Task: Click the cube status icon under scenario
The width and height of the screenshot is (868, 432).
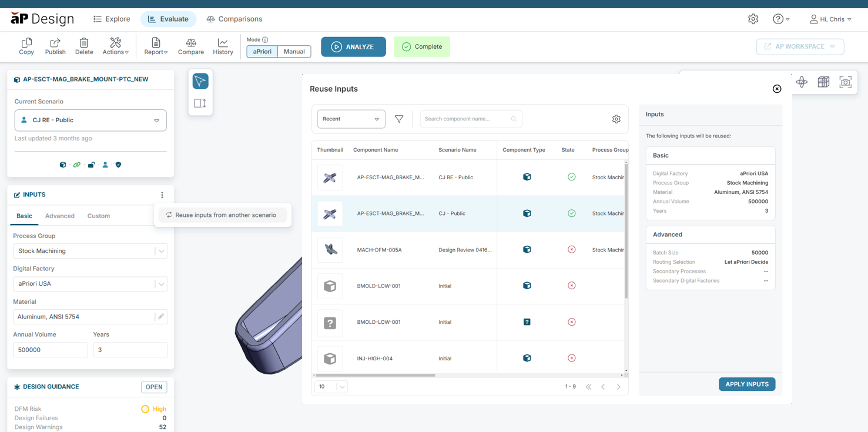Action: pyautogui.click(x=63, y=165)
